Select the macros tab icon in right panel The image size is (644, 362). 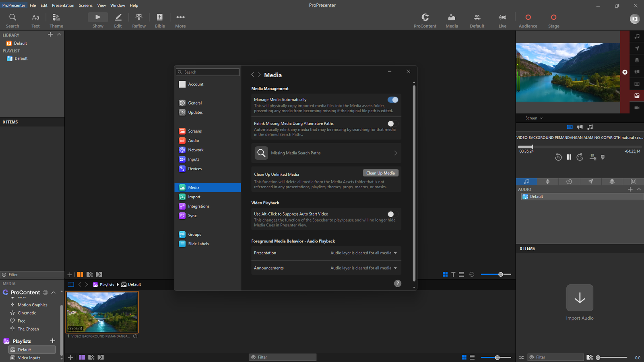coord(634,182)
